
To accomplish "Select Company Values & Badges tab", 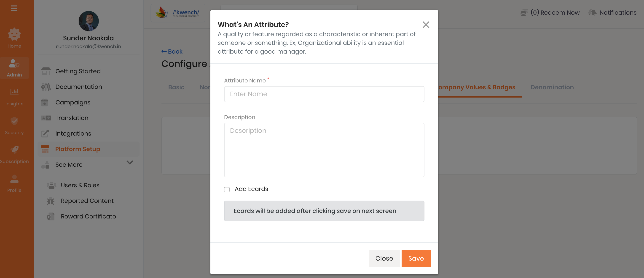I will point(477,87).
